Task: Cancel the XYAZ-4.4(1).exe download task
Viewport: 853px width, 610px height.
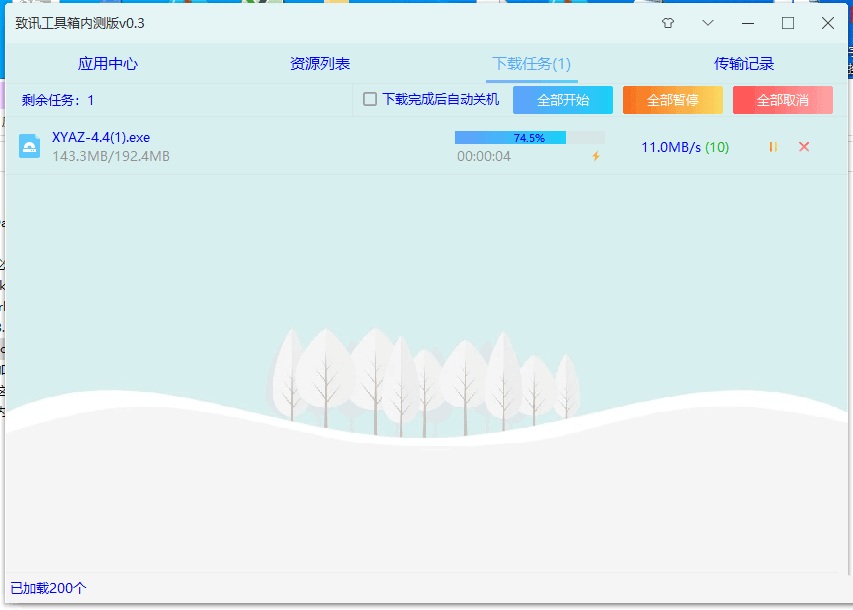Action: tap(803, 146)
